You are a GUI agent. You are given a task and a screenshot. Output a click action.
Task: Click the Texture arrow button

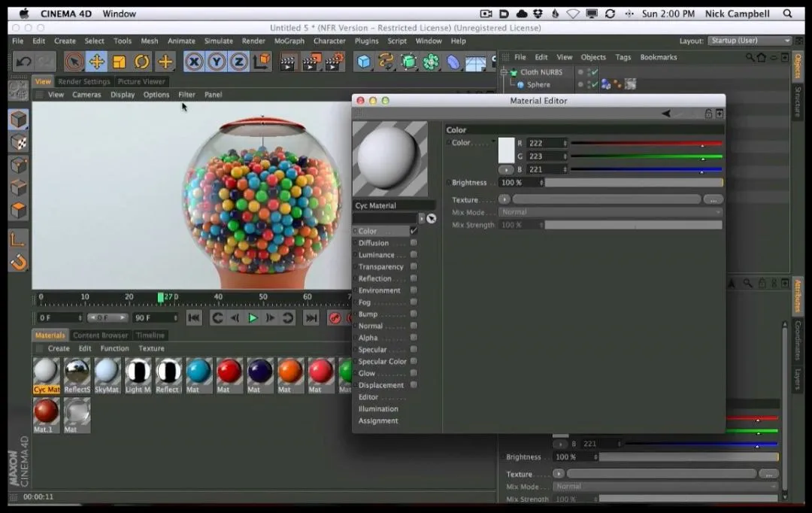coord(504,199)
